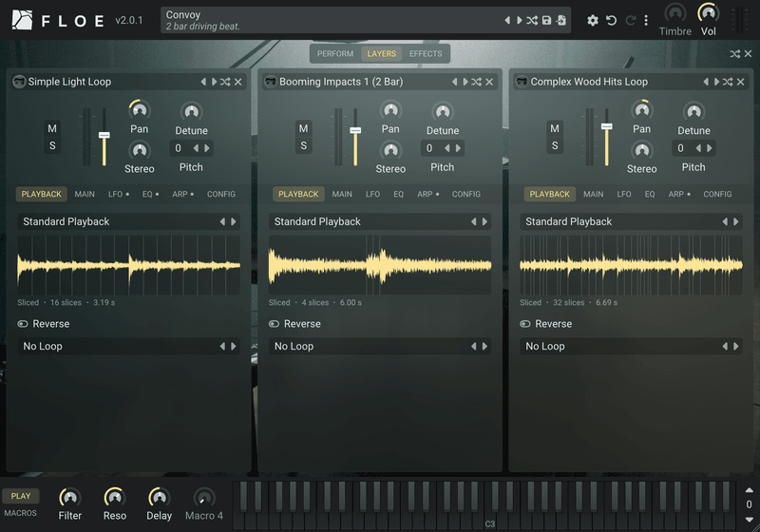Mute the Booming Impacts 1 layer
The width and height of the screenshot is (760, 532).
[303, 128]
